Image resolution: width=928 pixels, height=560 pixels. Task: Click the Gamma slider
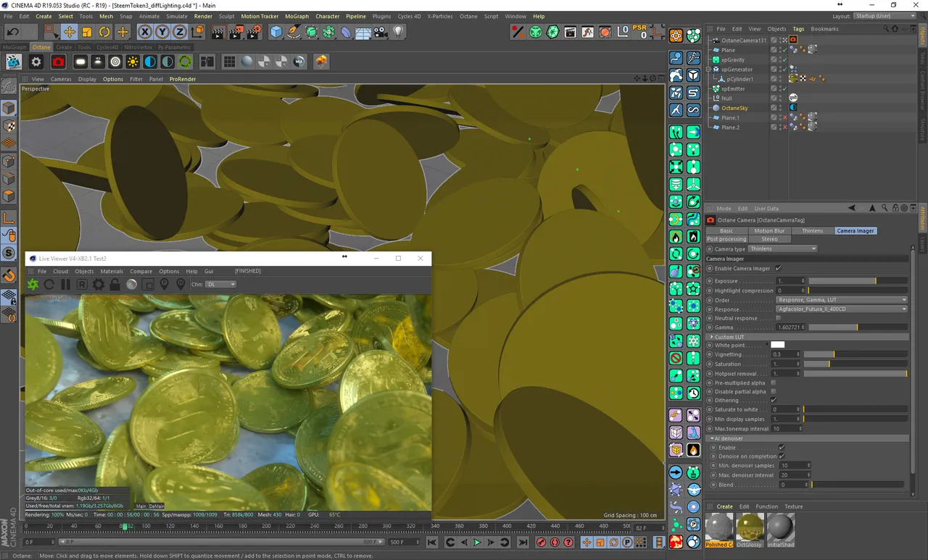point(858,327)
